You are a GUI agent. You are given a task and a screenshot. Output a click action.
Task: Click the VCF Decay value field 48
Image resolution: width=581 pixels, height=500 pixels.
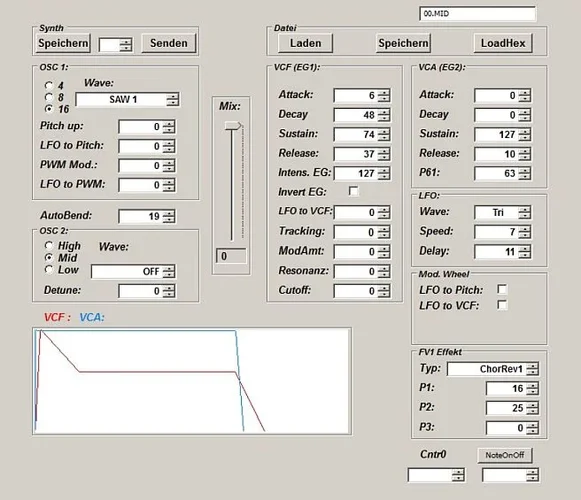tap(356, 115)
